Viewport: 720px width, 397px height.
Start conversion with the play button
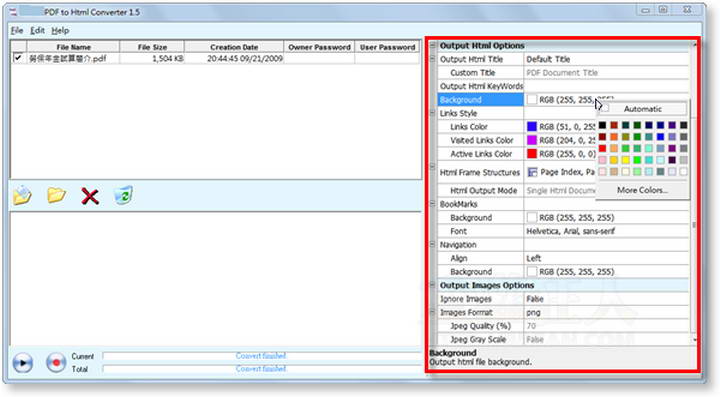tap(22, 363)
